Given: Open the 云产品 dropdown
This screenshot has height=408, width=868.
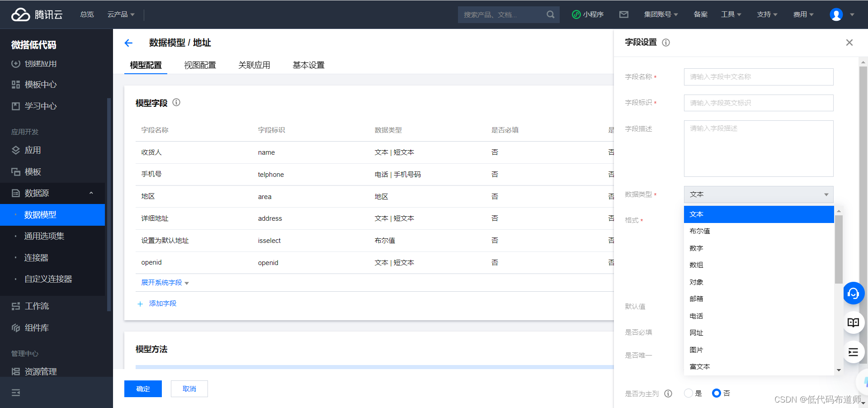Looking at the screenshot, I should pyautogui.click(x=121, y=14).
